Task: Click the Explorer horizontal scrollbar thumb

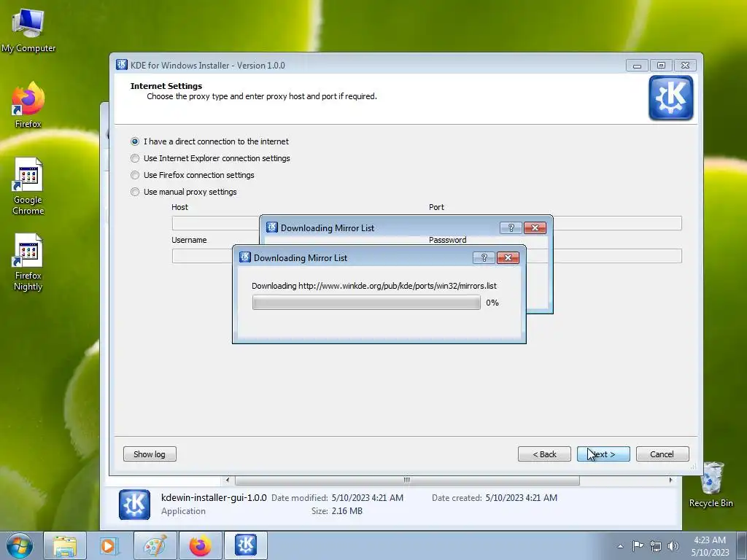Action: 407,480
